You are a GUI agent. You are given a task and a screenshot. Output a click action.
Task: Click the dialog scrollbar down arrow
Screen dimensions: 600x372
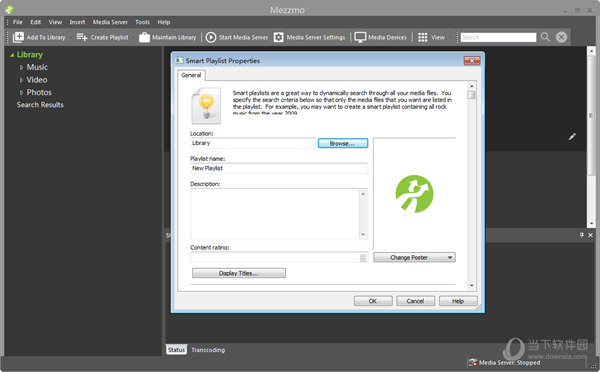click(x=471, y=285)
